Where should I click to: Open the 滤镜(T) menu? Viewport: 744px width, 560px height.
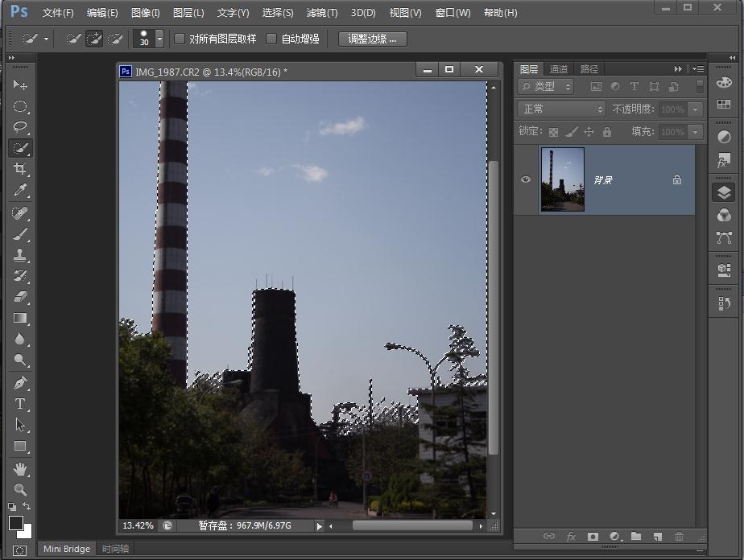point(321,13)
